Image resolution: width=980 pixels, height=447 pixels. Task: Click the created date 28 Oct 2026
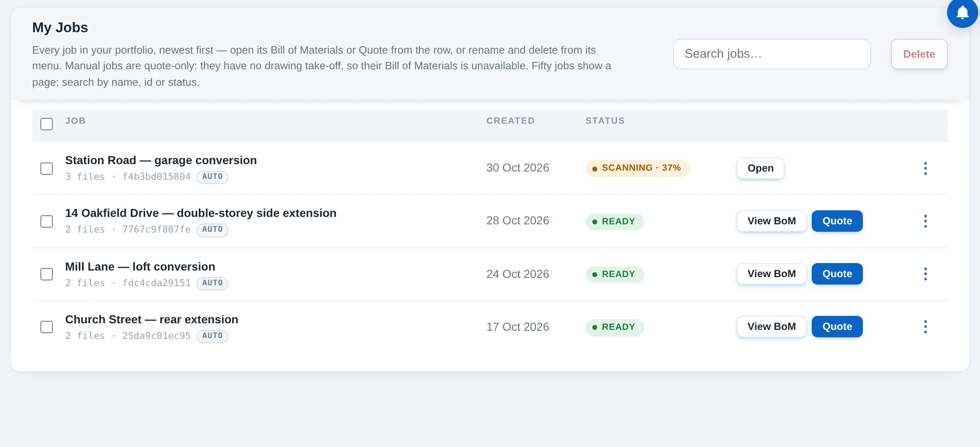tap(518, 221)
